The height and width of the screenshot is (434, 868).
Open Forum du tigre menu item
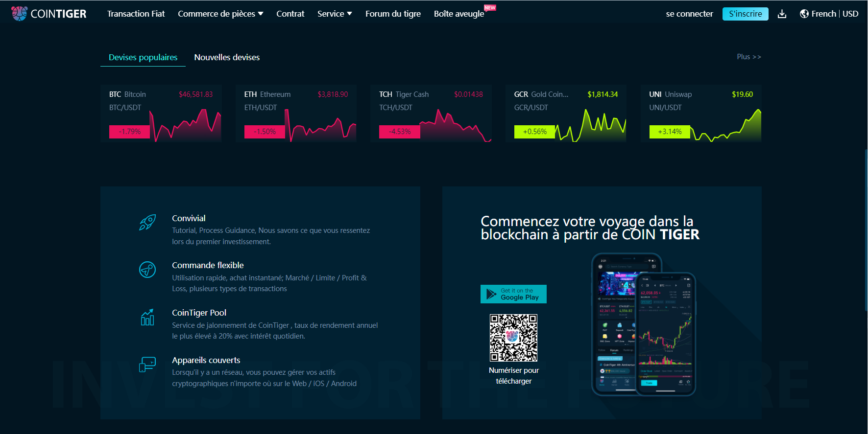point(393,14)
